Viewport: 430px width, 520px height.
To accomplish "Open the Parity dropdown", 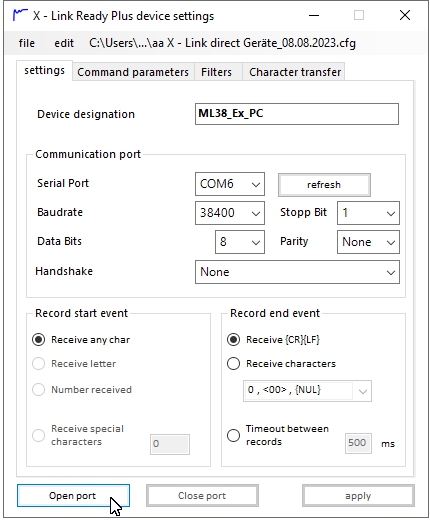I will 368,242.
